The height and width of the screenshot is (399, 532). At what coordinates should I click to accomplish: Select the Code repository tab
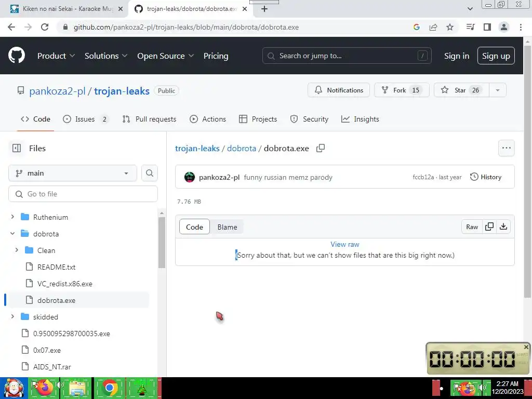tap(35, 119)
